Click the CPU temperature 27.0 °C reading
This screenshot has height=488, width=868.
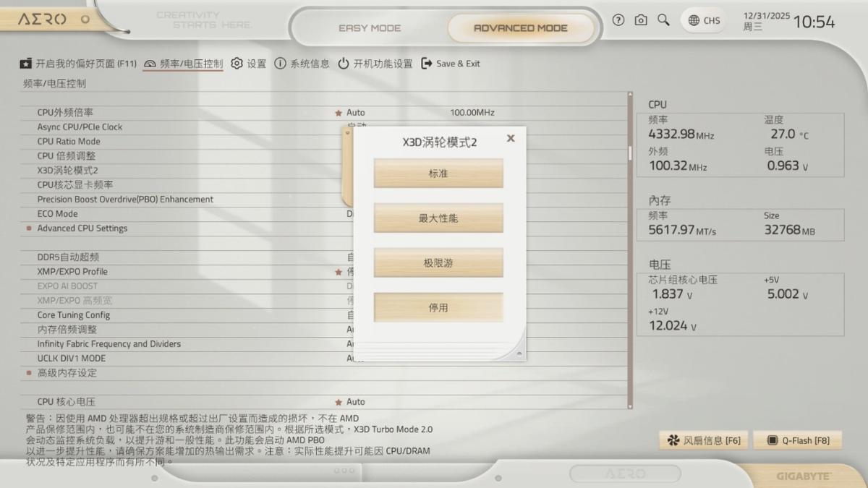790,134
